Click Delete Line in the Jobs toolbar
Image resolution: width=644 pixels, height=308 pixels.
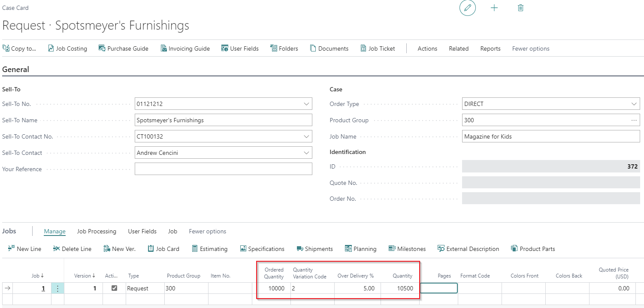pyautogui.click(x=73, y=248)
